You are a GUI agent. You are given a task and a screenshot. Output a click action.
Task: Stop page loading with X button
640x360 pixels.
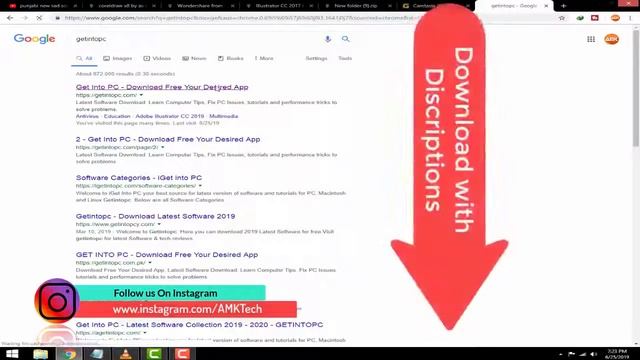pos(39,18)
